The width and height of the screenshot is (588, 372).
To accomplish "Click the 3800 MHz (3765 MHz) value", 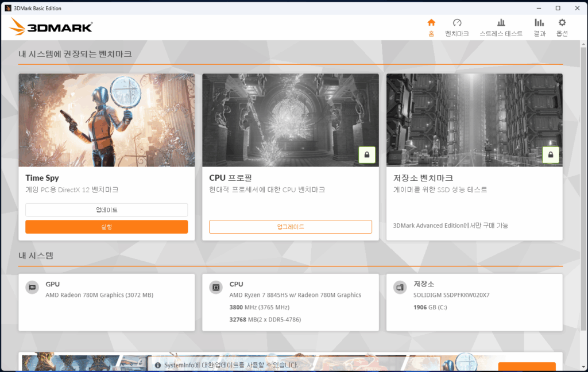I will coord(260,308).
